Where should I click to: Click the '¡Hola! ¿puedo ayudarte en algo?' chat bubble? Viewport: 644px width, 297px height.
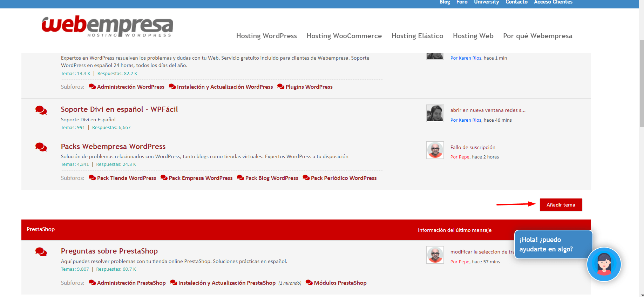pos(553,244)
